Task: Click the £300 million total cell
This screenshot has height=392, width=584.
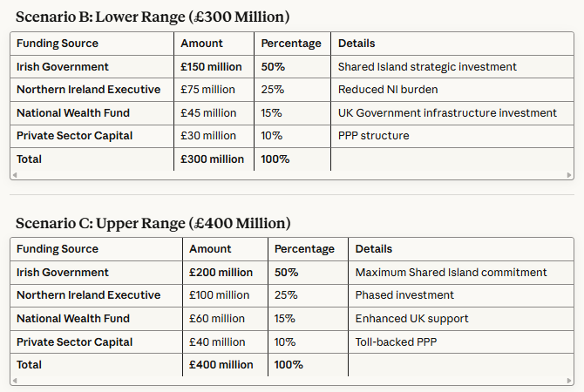Action: click(212, 159)
